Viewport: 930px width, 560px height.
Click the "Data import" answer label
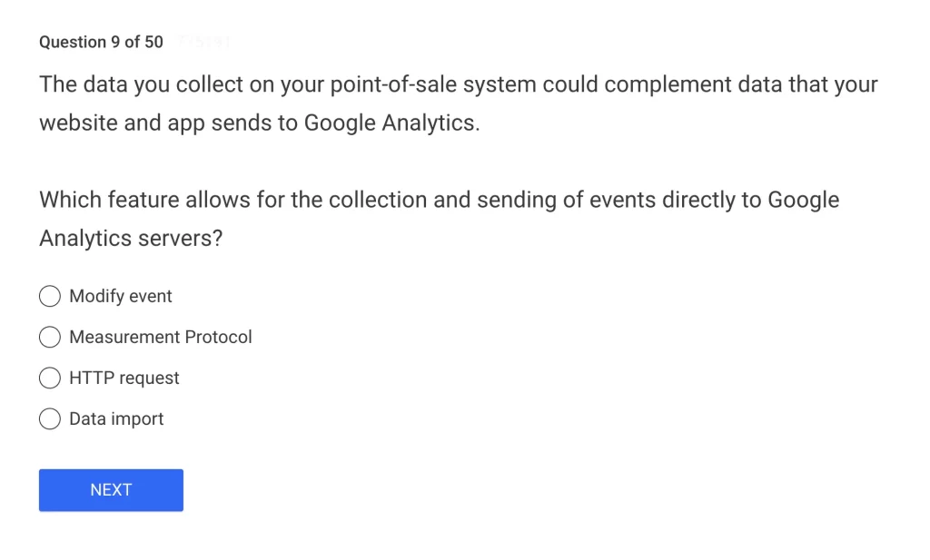pos(116,418)
